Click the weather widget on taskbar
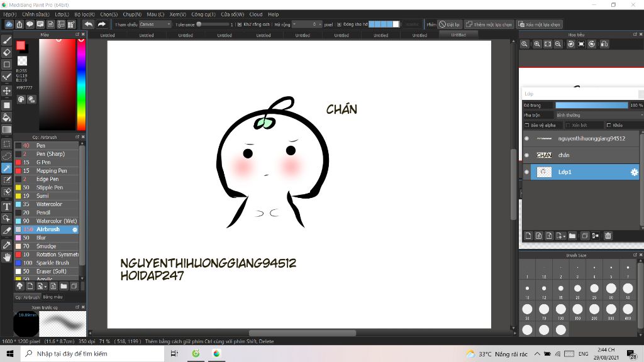644x362 pixels. (x=497, y=354)
